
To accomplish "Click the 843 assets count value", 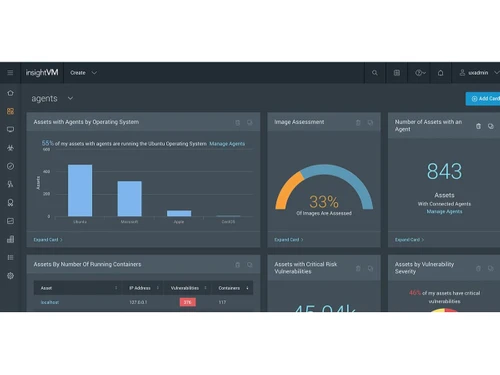I will 444,171.
